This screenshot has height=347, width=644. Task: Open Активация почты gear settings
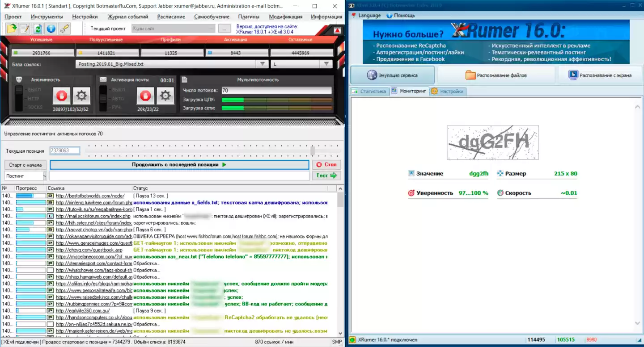click(165, 96)
